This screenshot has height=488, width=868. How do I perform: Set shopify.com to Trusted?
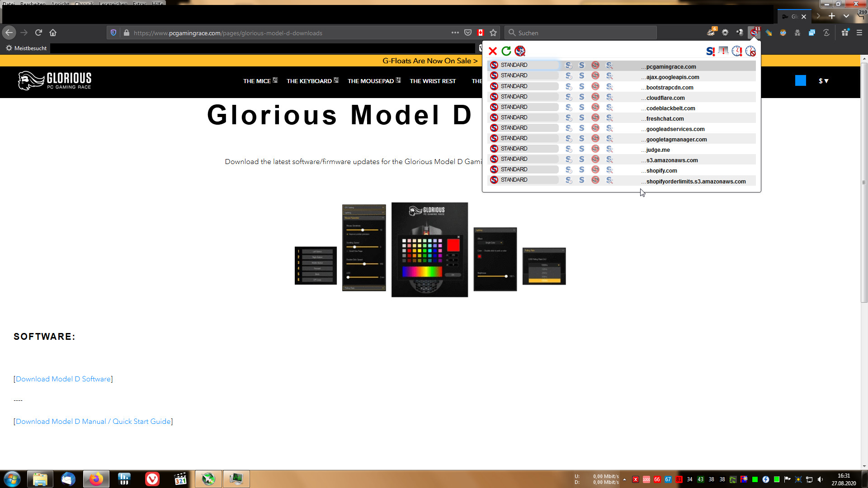coord(582,169)
